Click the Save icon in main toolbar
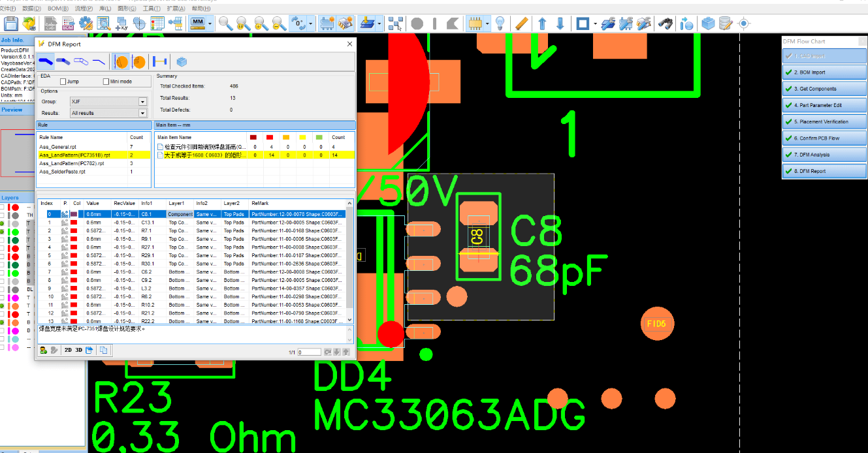The height and width of the screenshot is (453, 868). point(10,24)
